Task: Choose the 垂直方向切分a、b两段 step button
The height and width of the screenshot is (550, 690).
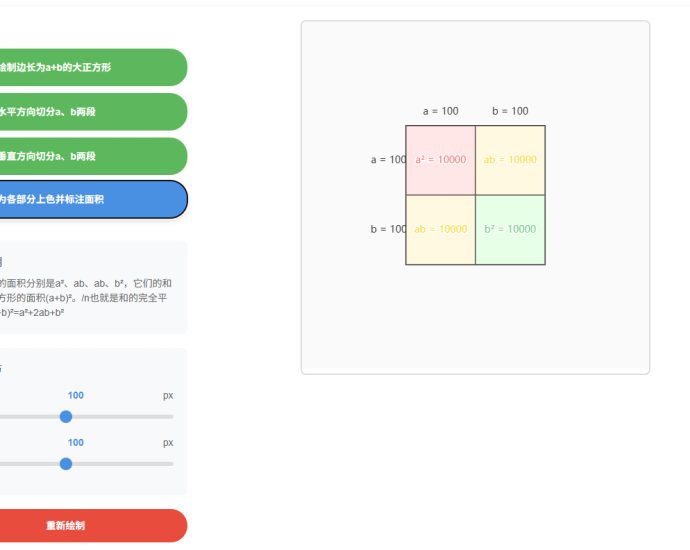Action: click(90, 156)
